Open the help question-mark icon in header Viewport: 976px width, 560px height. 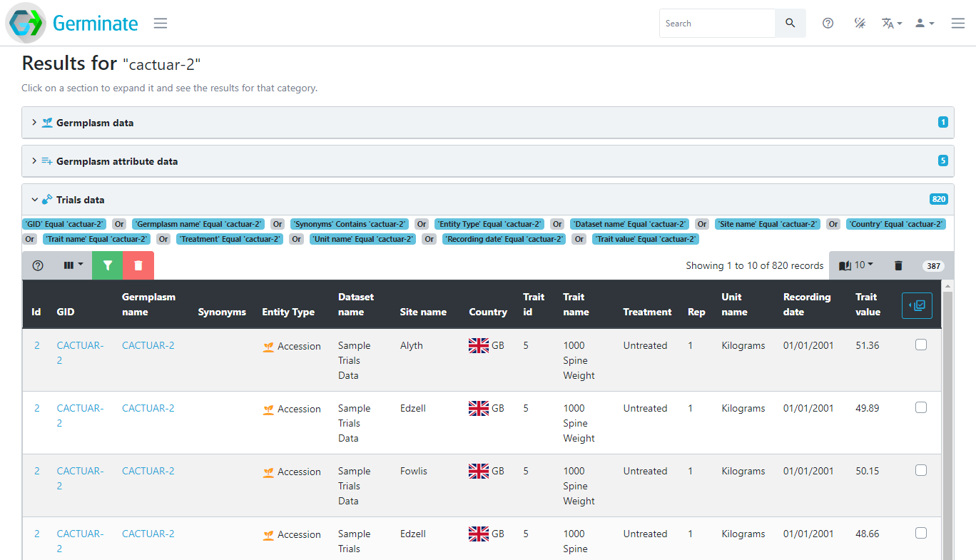(828, 24)
